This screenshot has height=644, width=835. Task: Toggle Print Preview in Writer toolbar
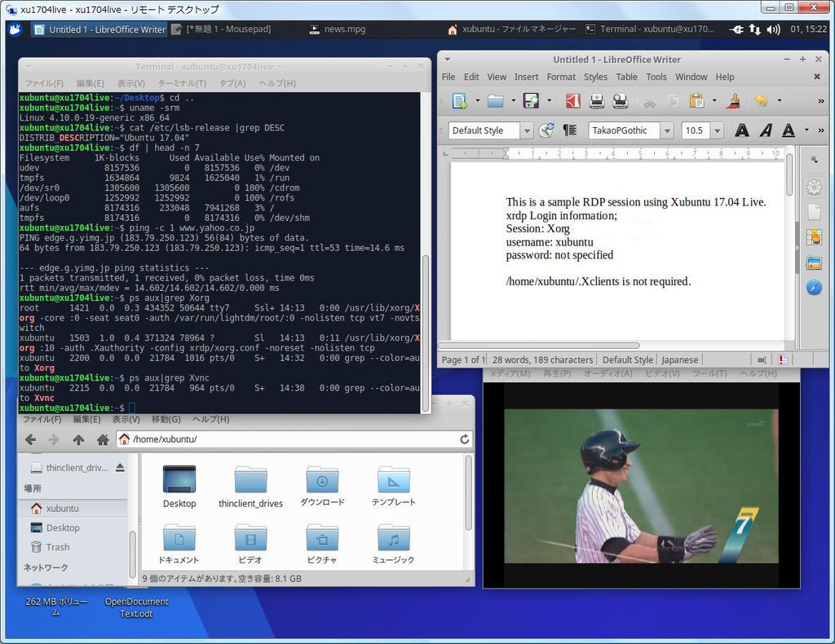(621, 100)
